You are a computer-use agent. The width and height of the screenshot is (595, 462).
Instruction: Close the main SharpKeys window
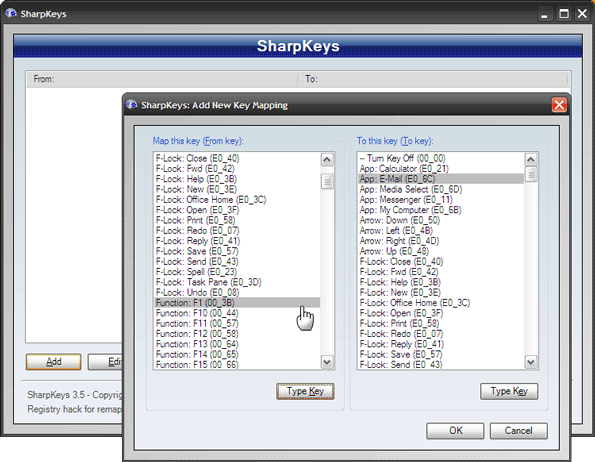(x=582, y=14)
